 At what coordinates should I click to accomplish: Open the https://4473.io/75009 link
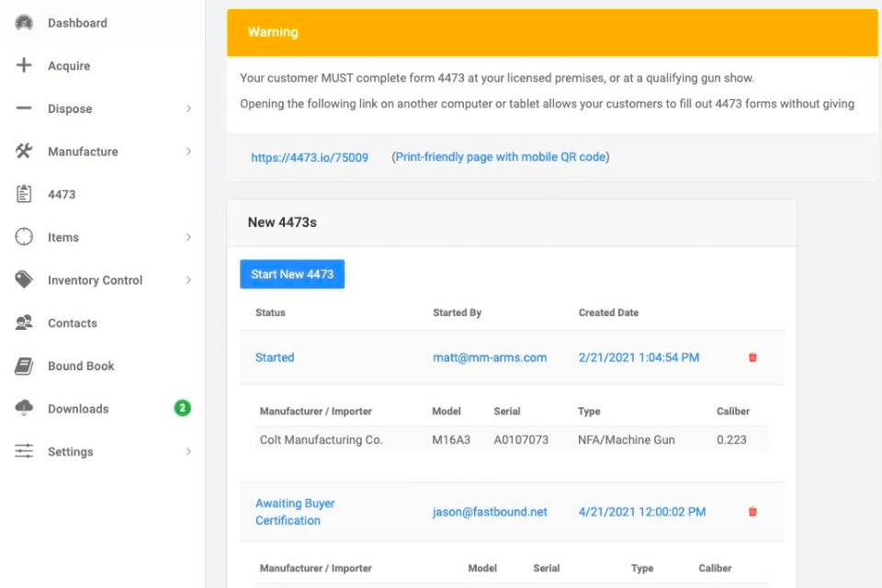pyautogui.click(x=310, y=157)
